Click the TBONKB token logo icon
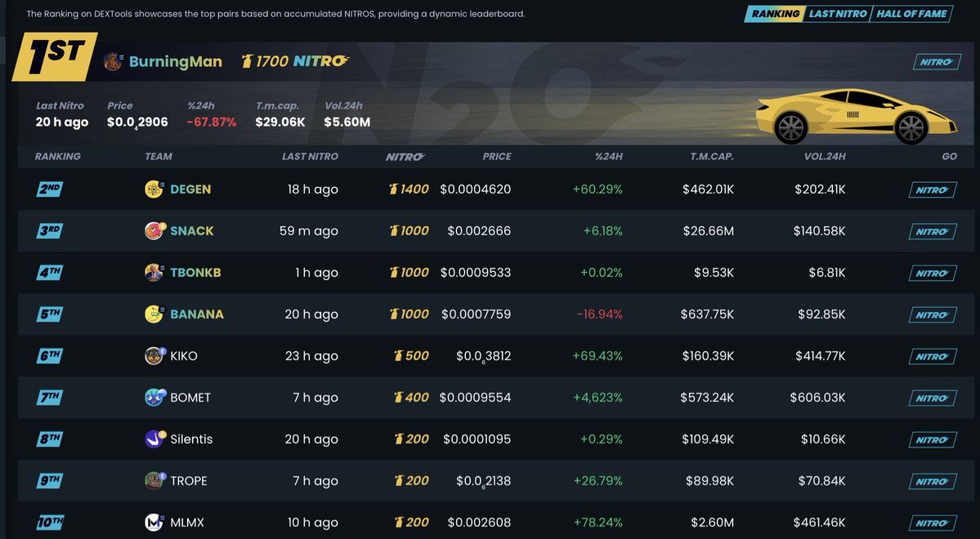This screenshot has height=539, width=980. [154, 273]
